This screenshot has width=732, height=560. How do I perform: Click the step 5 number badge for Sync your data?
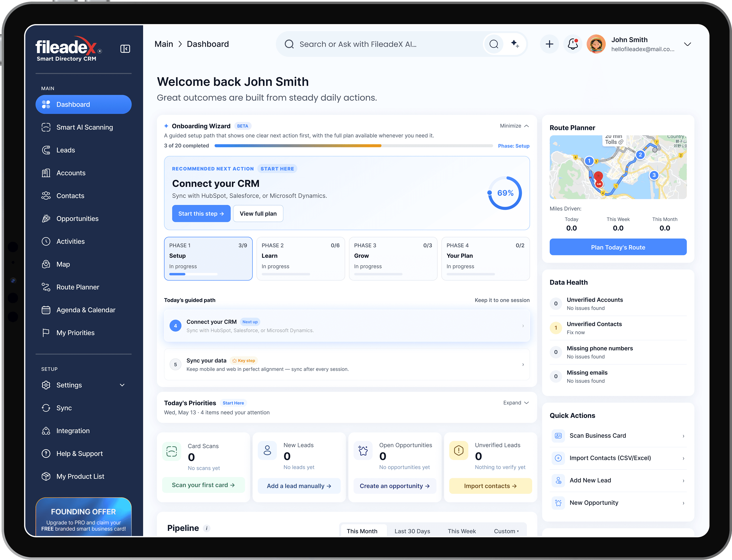(x=175, y=364)
